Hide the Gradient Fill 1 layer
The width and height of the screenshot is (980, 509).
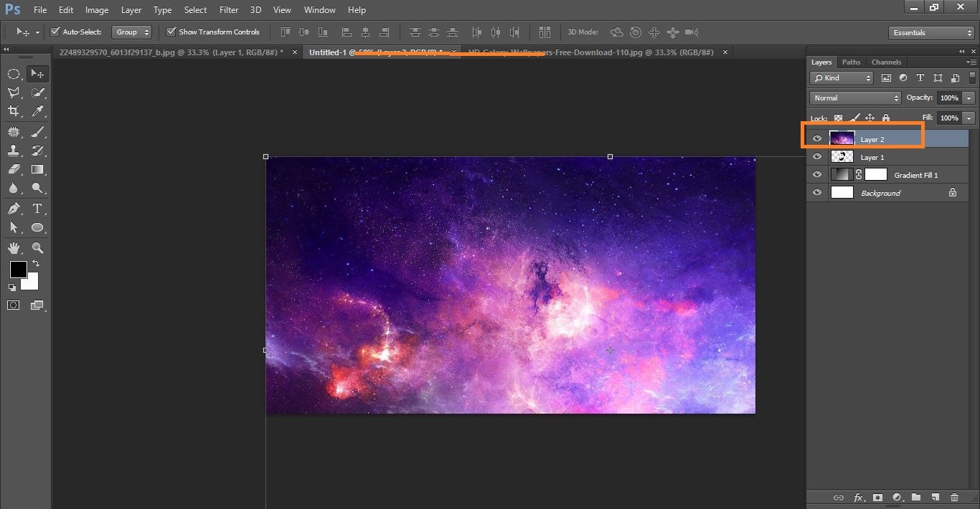817,174
